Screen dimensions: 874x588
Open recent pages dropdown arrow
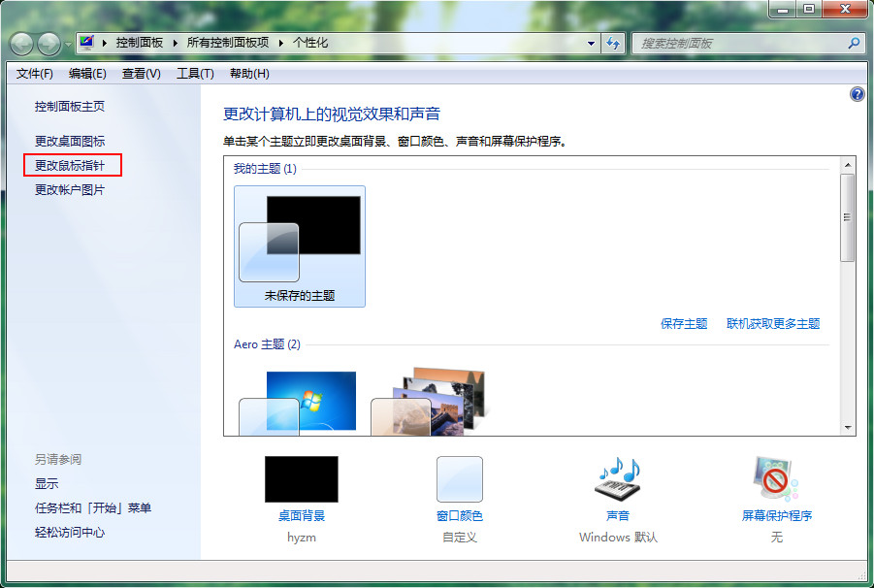point(67,45)
